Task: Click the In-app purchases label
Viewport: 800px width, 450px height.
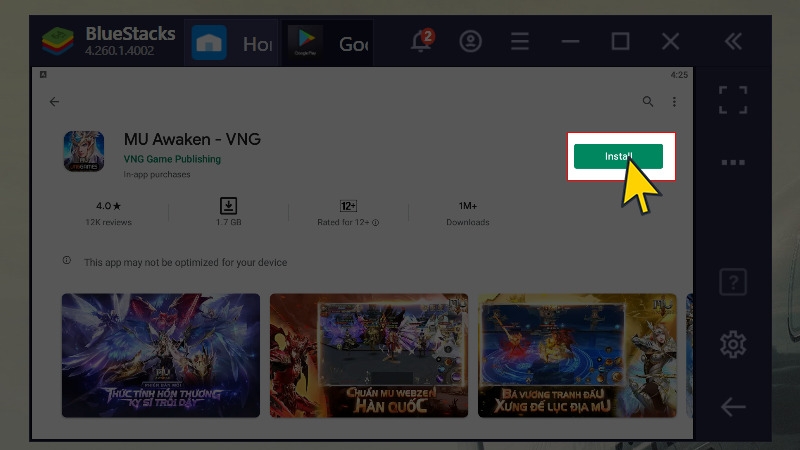Action: pos(157,174)
